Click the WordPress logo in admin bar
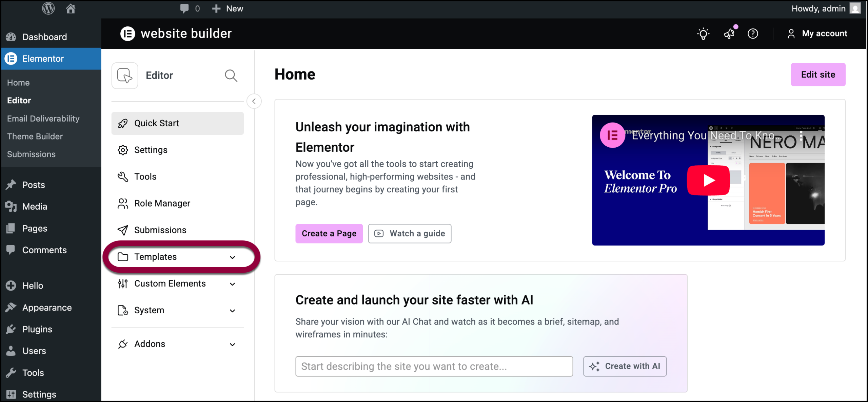The image size is (868, 402). 48,8
